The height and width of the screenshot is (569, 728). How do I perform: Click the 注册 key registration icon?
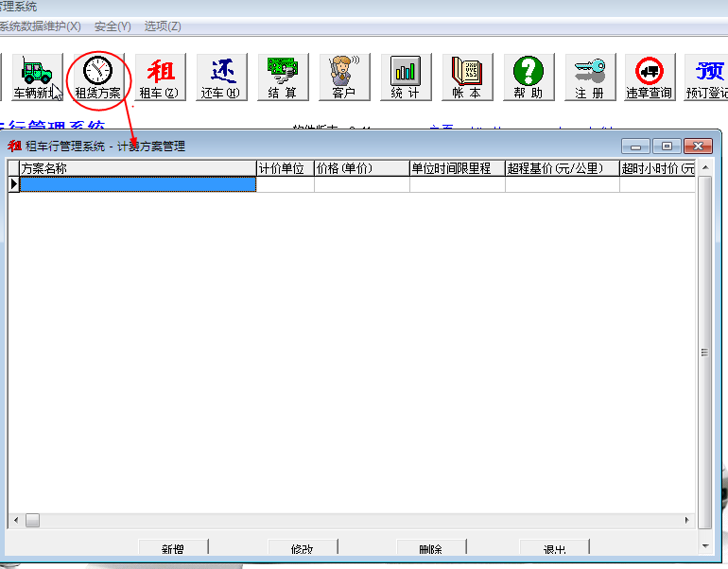(590, 77)
